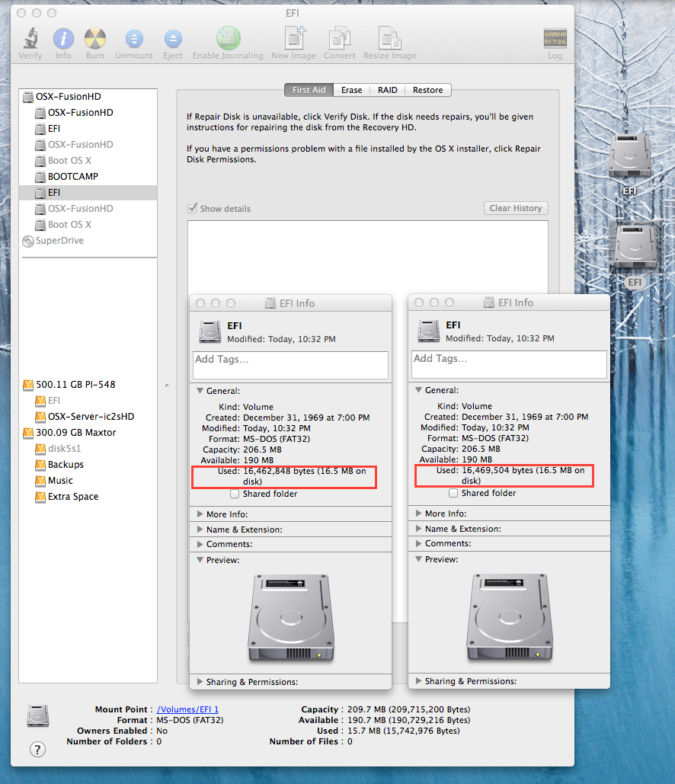The height and width of the screenshot is (784, 675).
Task: Select OSX-Server-ic2sHD volume
Action: click(x=91, y=417)
